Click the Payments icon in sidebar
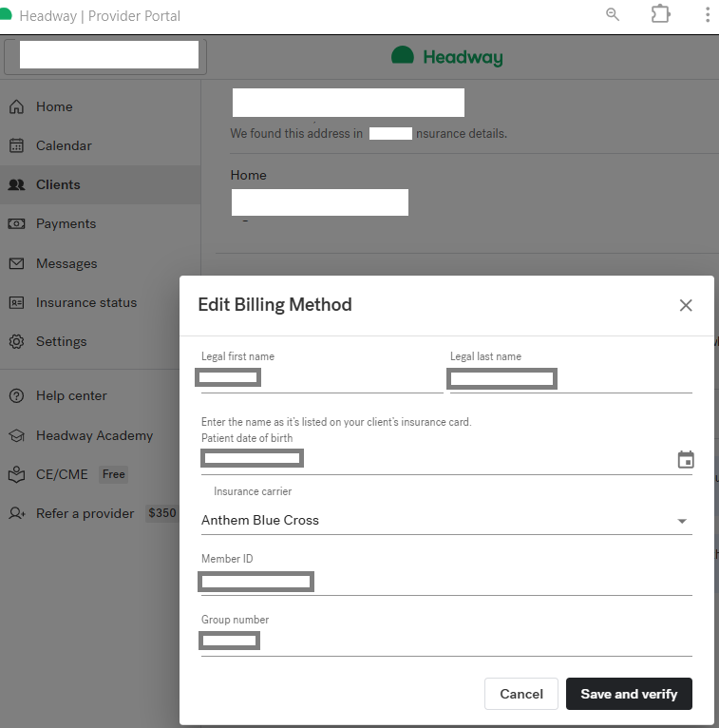The height and width of the screenshot is (728, 719). click(x=16, y=224)
